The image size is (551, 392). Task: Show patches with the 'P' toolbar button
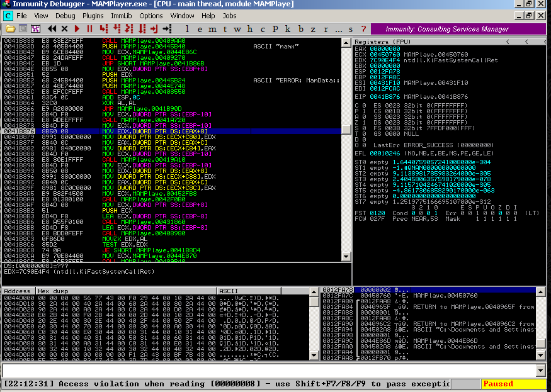(275, 29)
